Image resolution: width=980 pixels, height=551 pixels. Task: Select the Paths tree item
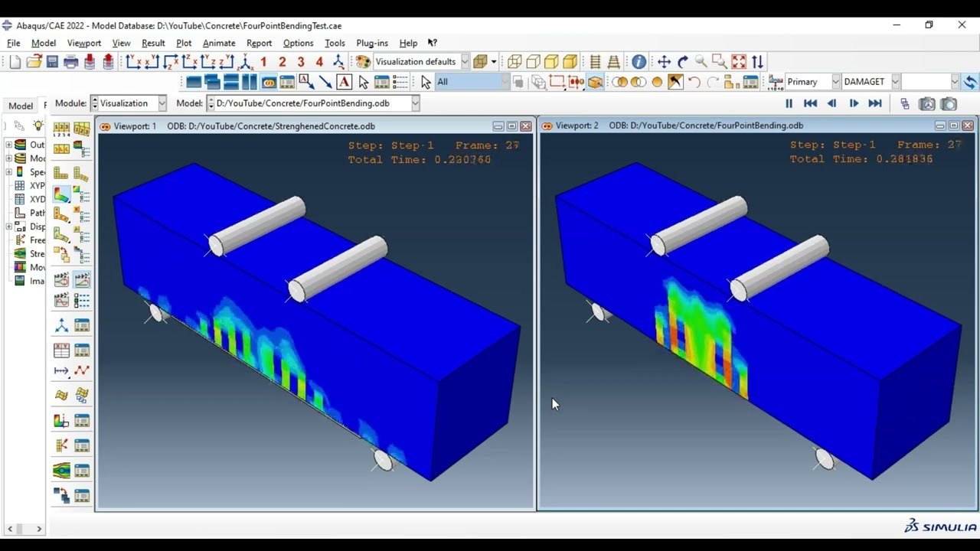[31, 213]
